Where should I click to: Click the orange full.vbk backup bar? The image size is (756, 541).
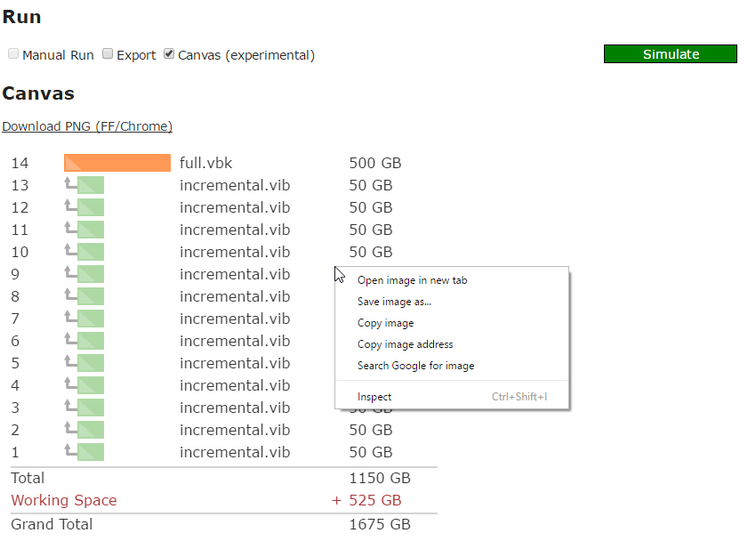[117, 163]
